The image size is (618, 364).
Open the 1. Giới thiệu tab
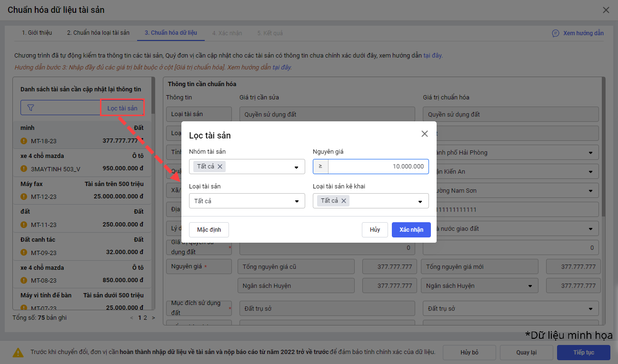click(37, 33)
